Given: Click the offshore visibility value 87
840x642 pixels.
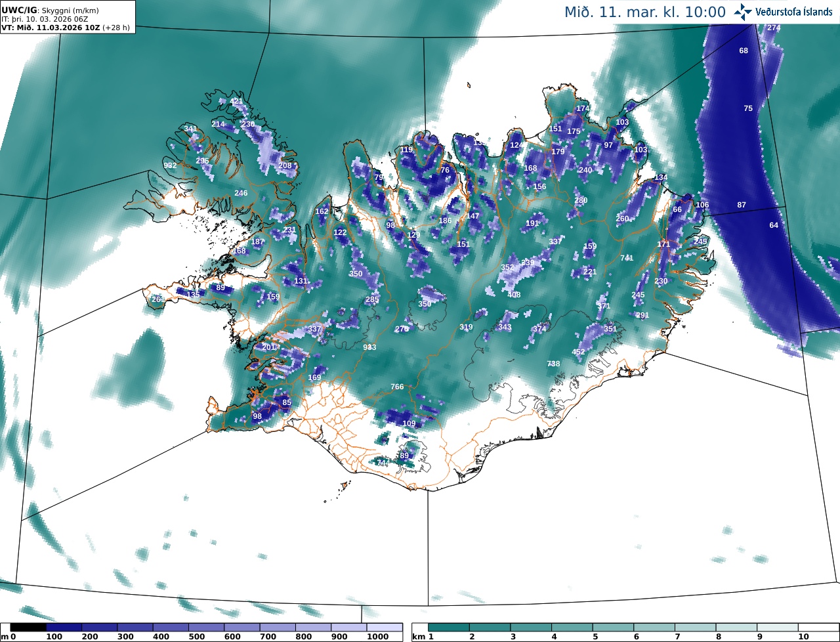Looking at the screenshot, I should click(742, 205).
